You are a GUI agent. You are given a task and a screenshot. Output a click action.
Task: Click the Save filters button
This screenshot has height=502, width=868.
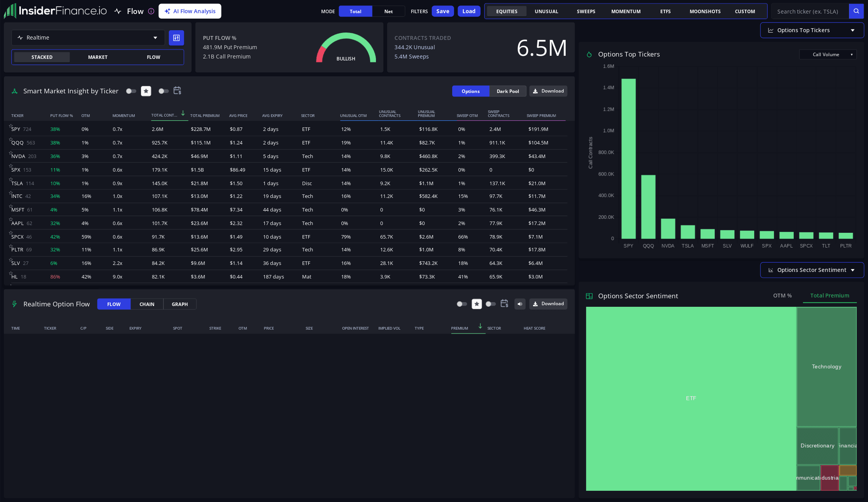point(443,11)
